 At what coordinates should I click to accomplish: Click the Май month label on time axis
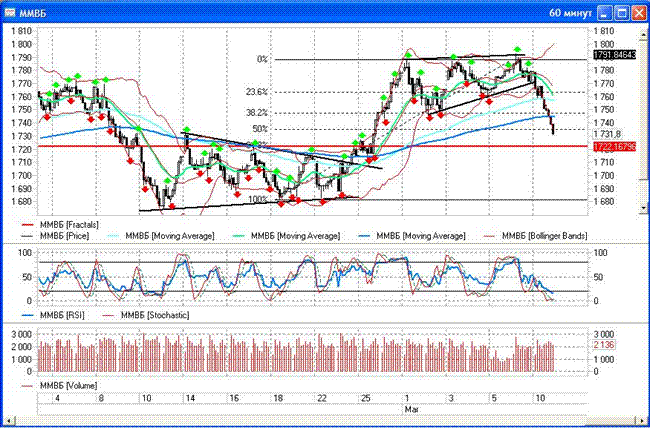[x=411, y=410]
